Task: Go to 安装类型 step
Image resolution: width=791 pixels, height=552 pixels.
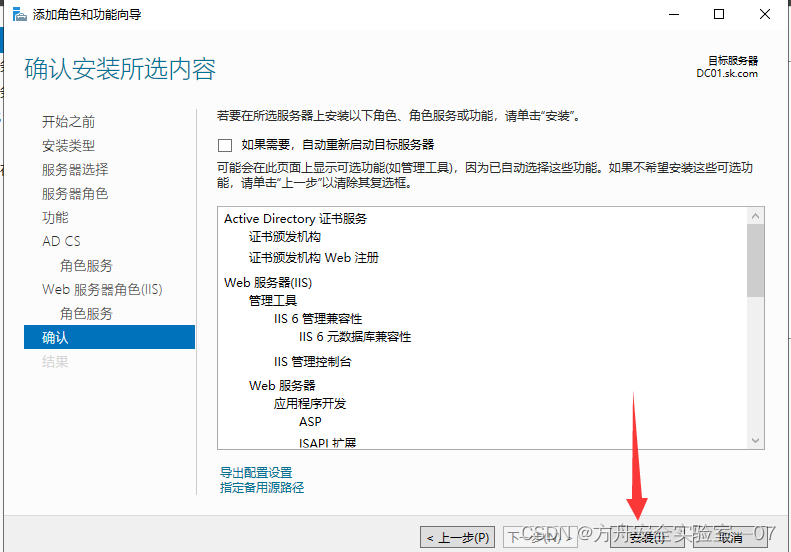Action: [68, 146]
